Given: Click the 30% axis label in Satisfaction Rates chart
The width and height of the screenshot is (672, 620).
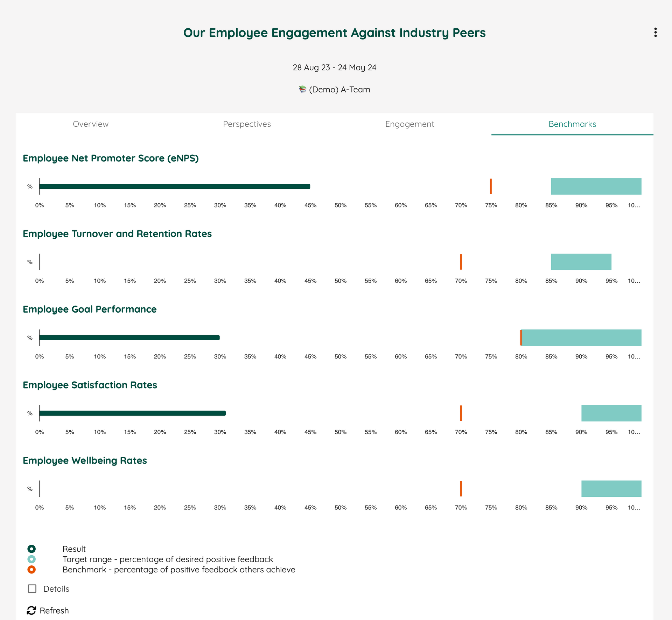Looking at the screenshot, I should [220, 432].
